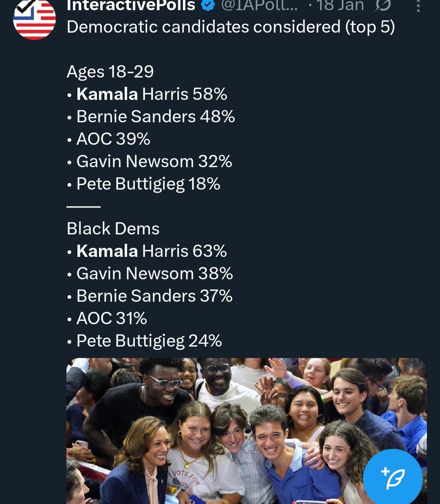Open the @IAPoll handle link

coord(259,6)
